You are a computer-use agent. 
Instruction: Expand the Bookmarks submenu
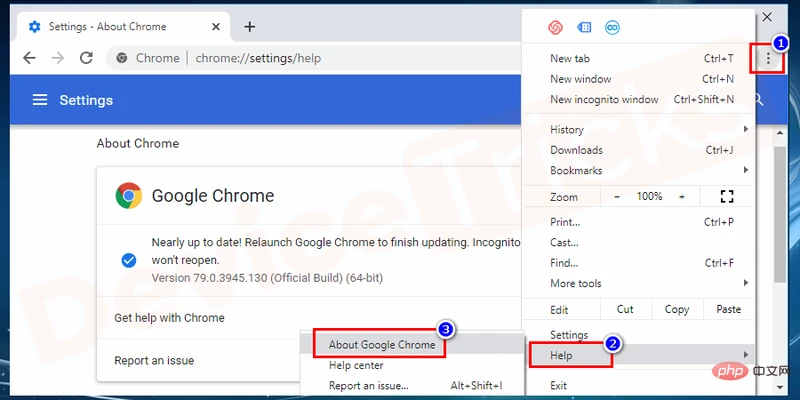(638, 170)
